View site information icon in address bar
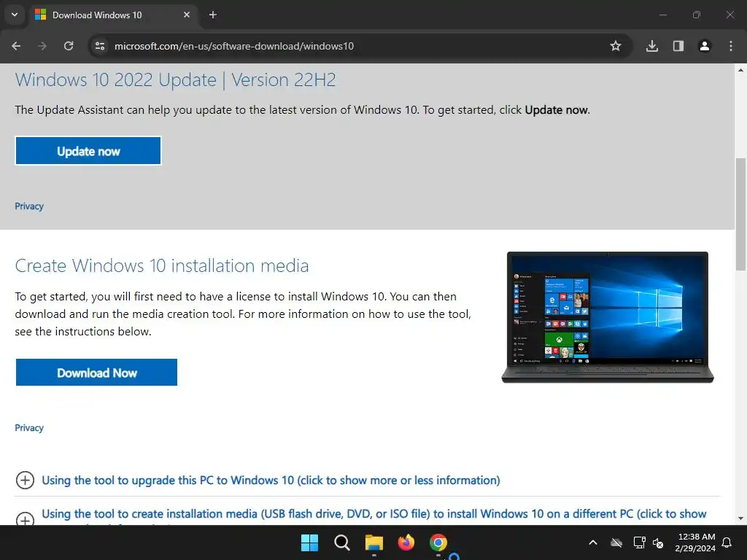Viewport: 747px width, 560px height. pos(100,46)
